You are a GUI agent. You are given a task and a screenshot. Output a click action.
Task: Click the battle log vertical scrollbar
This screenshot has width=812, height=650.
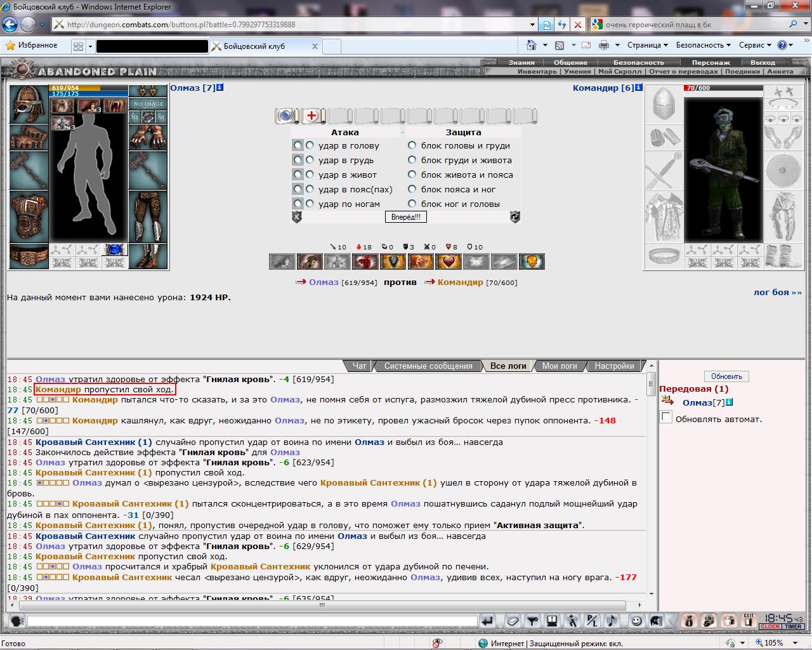651,486
